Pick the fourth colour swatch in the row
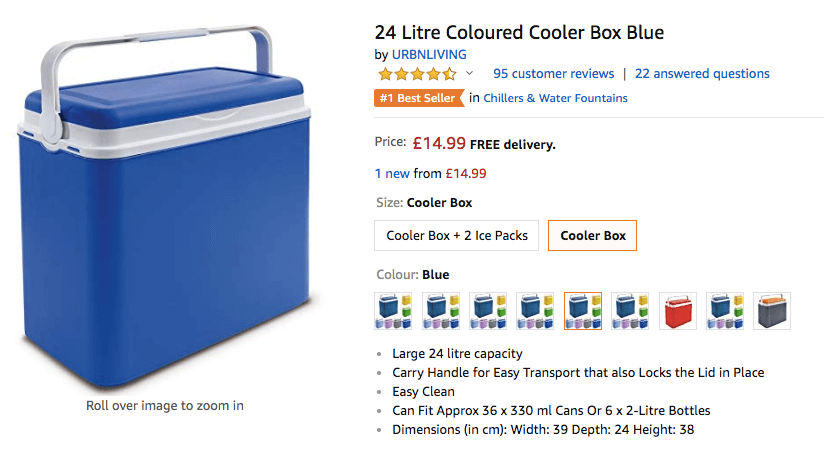This screenshot has width=824, height=452. 536,311
